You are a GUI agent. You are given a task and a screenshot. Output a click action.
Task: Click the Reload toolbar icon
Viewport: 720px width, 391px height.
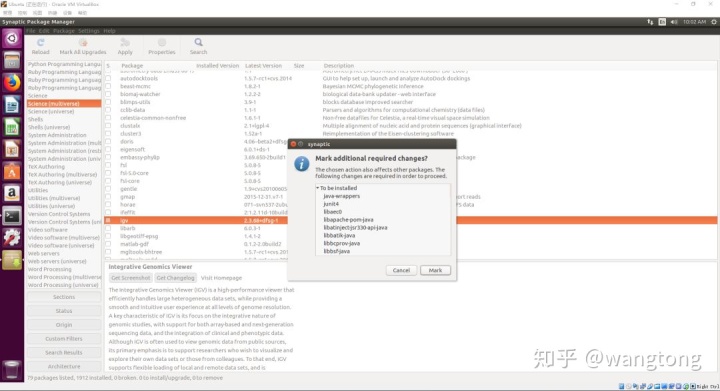40,43
